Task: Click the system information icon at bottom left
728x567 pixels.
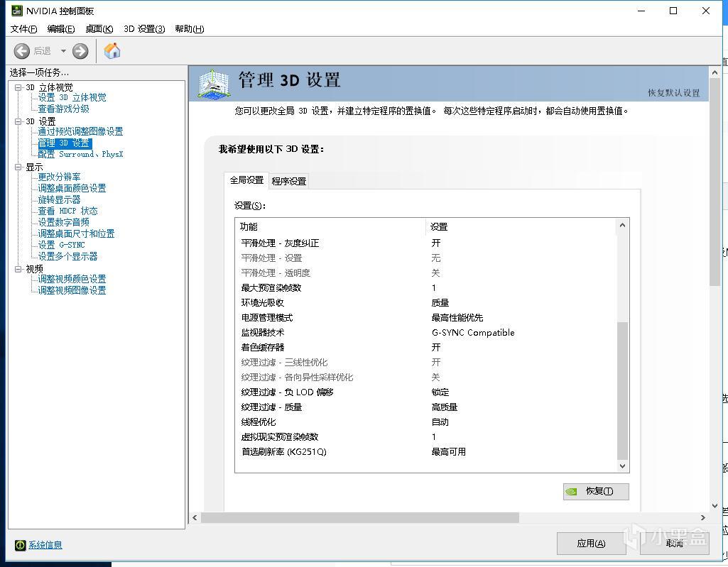Action: tap(20, 545)
